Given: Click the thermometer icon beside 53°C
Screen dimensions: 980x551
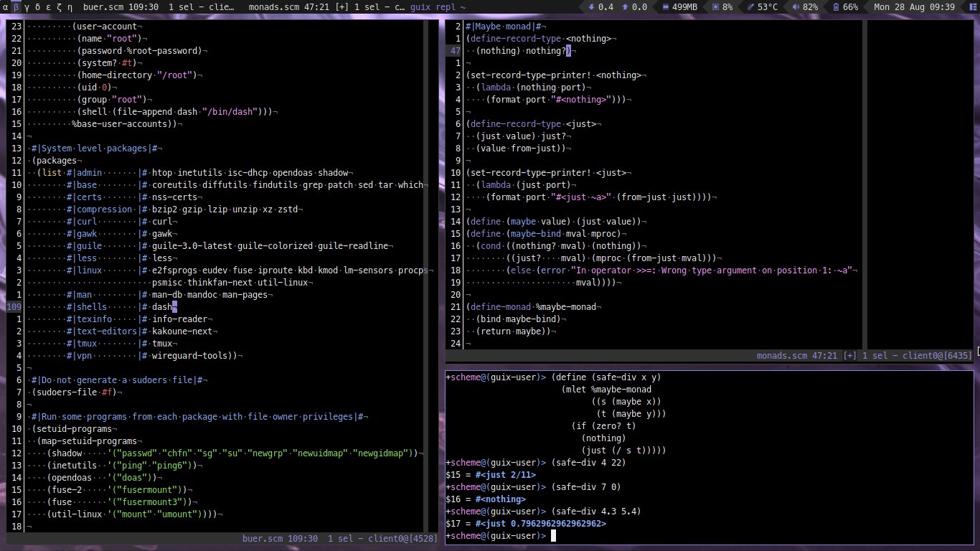Looking at the screenshot, I should click(x=750, y=6).
